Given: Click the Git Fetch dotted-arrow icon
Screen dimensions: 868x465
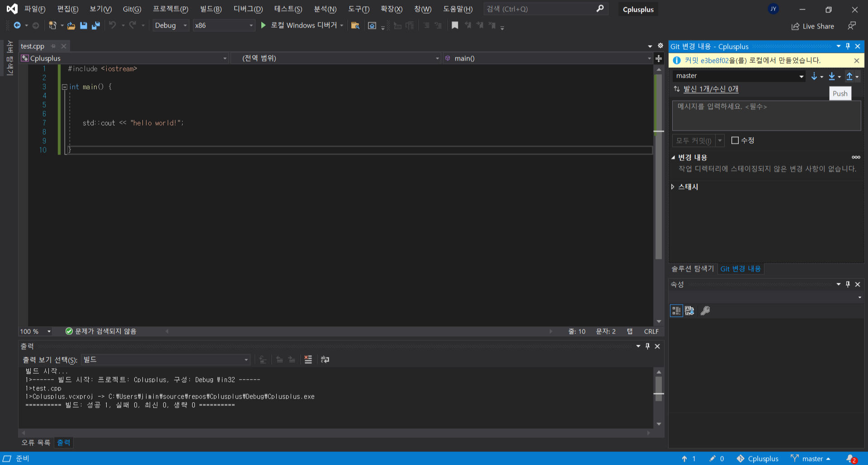Looking at the screenshot, I should (814, 76).
